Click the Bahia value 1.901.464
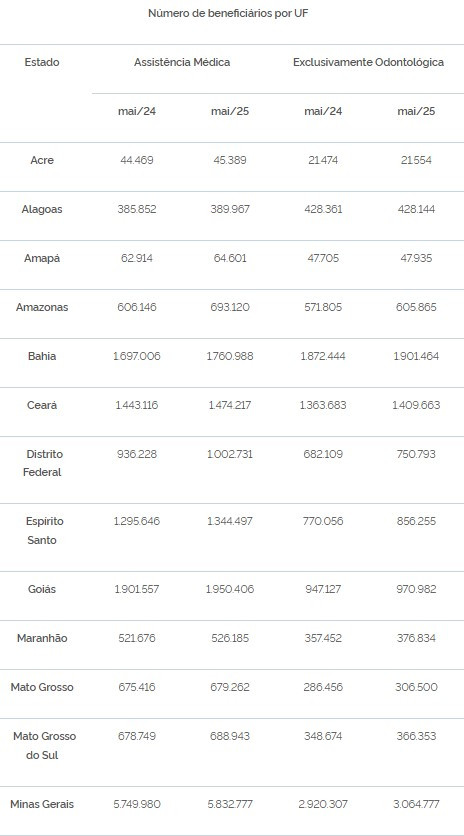Image resolution: width=464 pixels, height=836 pixels. pos(416,357)
